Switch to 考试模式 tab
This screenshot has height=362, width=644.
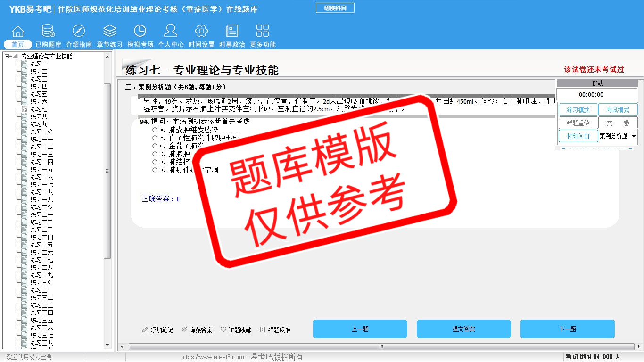pyautogui.click(x=618, y=110)
